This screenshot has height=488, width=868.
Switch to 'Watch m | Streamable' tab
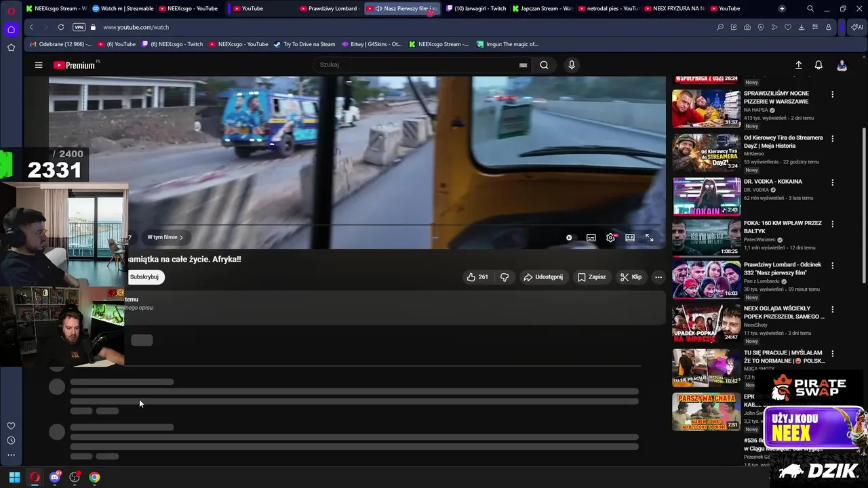[x=123, y=9]
